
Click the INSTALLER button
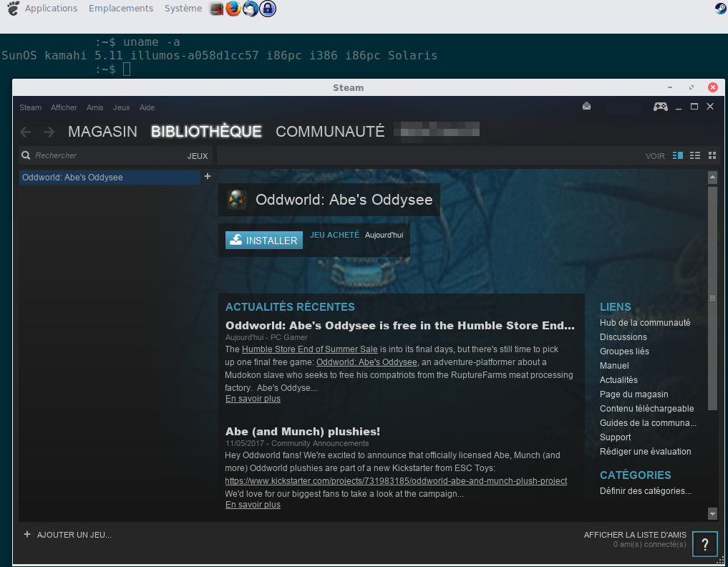263,240
